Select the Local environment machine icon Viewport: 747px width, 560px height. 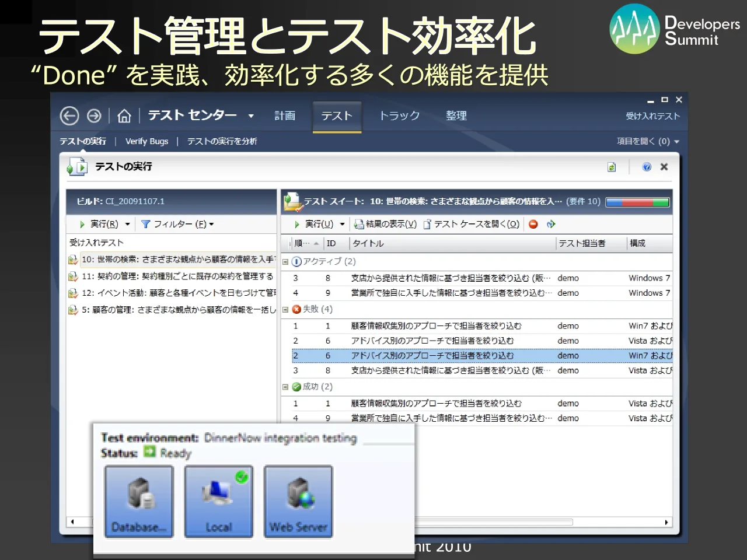(x=219, y=502)
